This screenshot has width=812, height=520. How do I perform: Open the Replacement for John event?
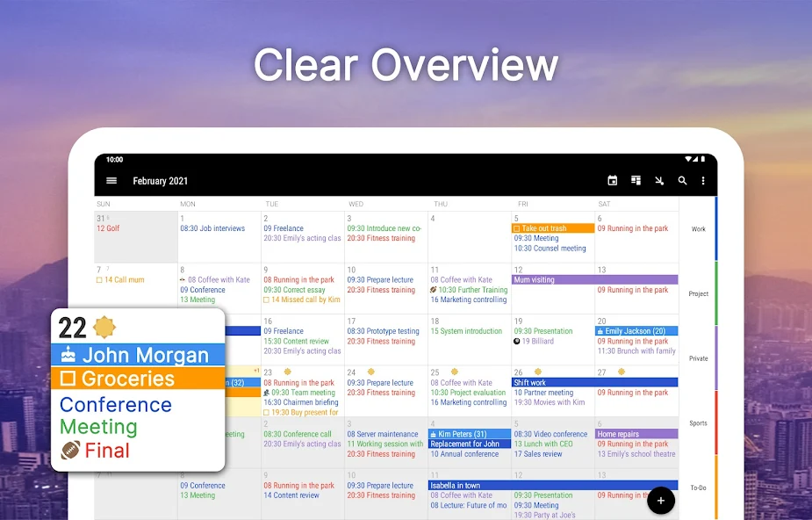click(469, 444)
